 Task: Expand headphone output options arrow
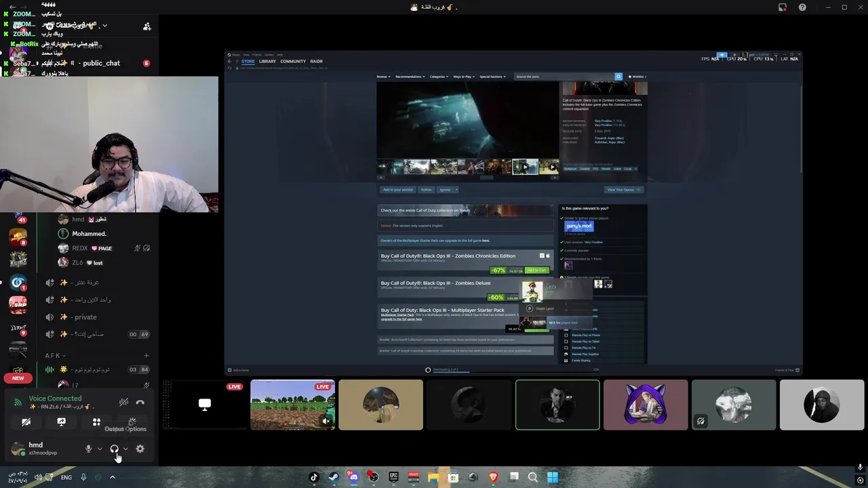[125, 449]
